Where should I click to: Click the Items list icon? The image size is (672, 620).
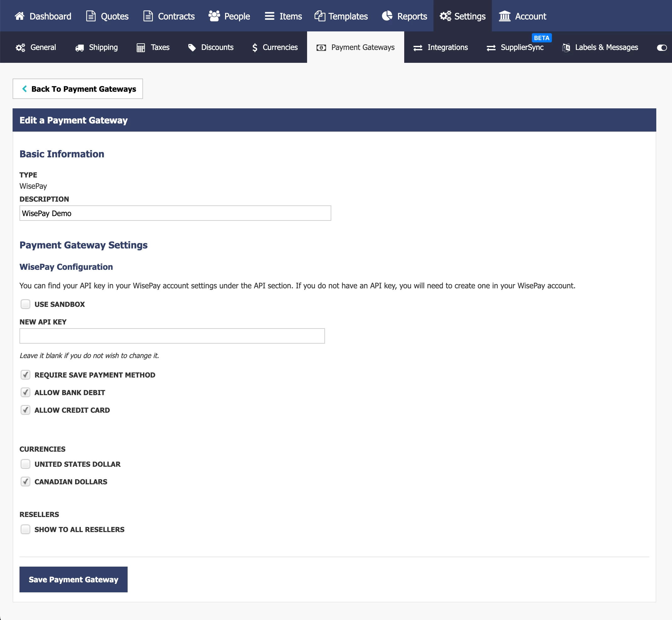click(270, 16)
